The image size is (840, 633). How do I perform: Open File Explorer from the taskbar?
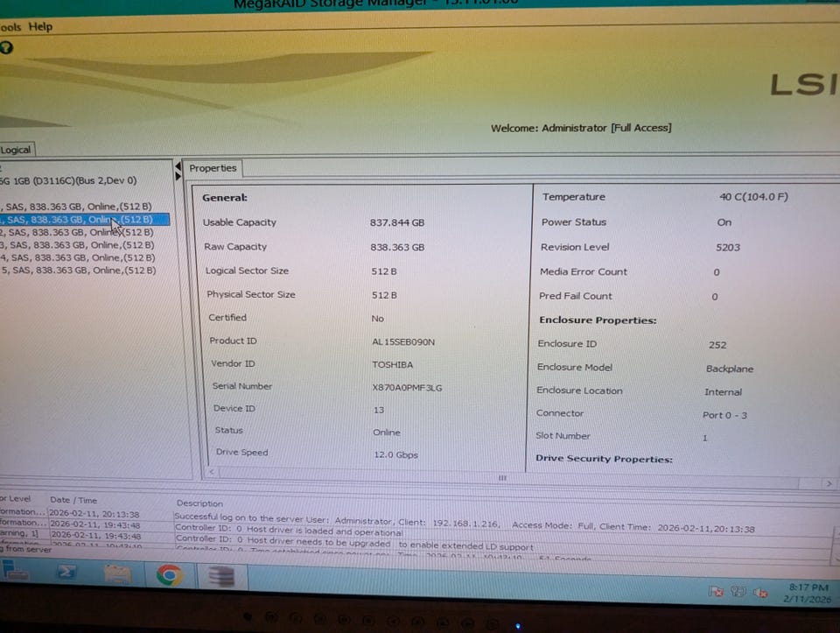click(x=117, y=574)
